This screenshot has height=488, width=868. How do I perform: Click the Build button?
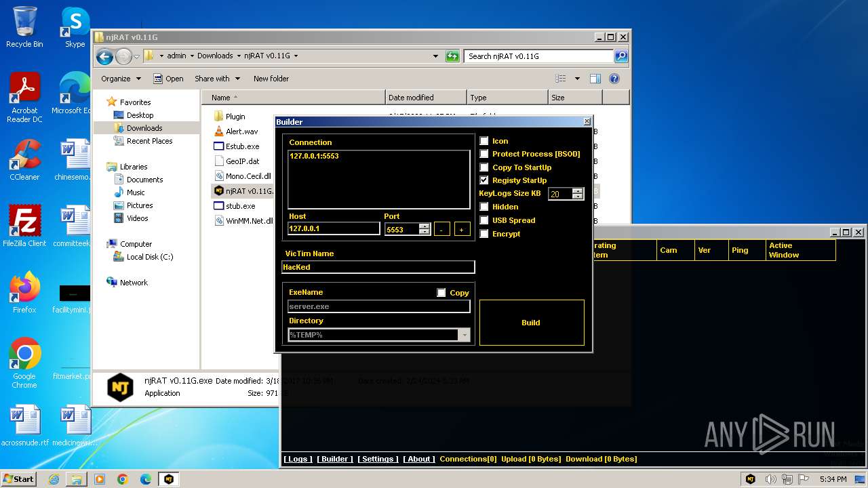point(532,323)
